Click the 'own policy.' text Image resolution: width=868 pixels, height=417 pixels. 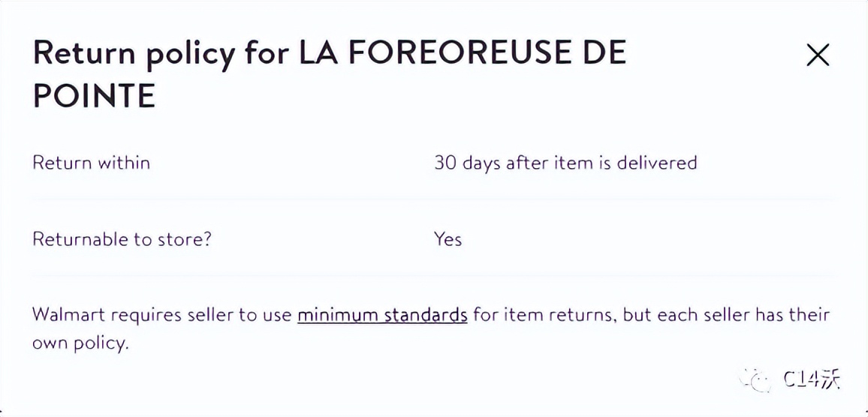click(80, 343)
